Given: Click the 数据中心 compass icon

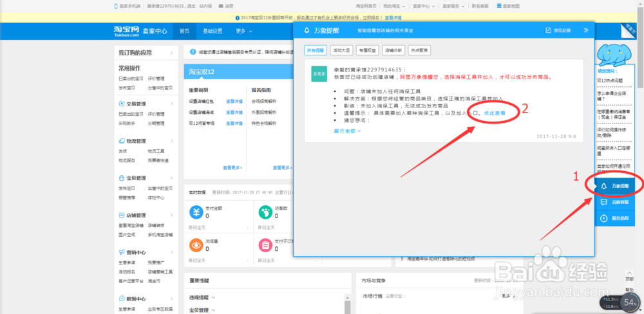Looking at the screenshot, I should (x=122, y=299).
